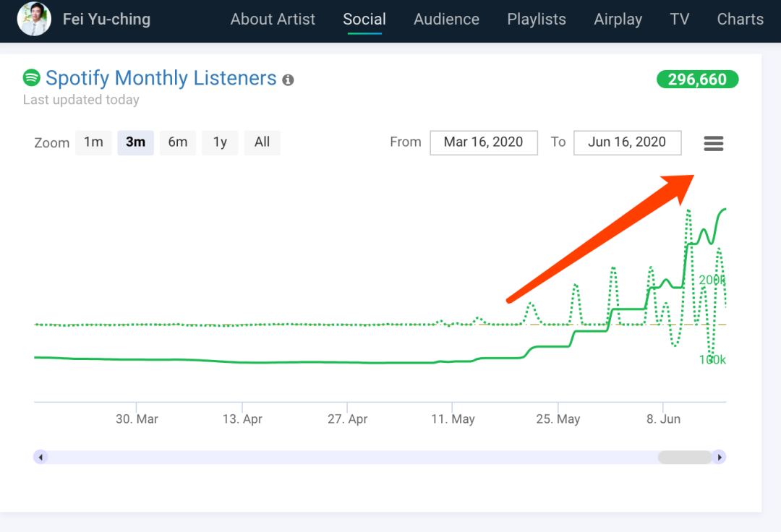The height and width of the screenshot is (532, 781).
Task: Click the left scroll arrow of chart navigator
Action: pyautogui.click(x=40, y=457)
